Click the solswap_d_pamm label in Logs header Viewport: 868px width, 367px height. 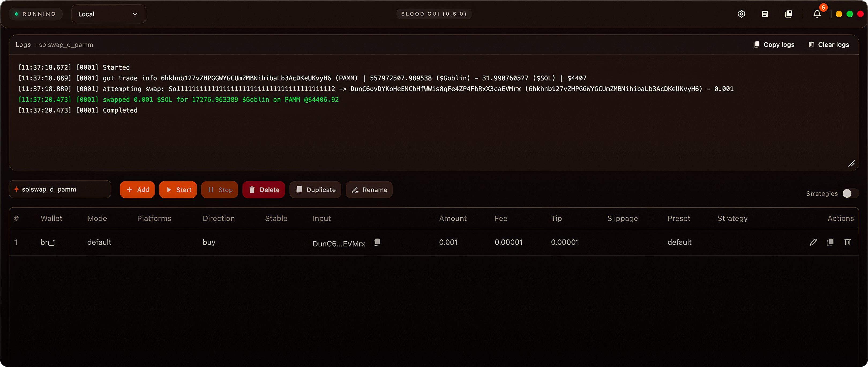(x=66, y=44)
